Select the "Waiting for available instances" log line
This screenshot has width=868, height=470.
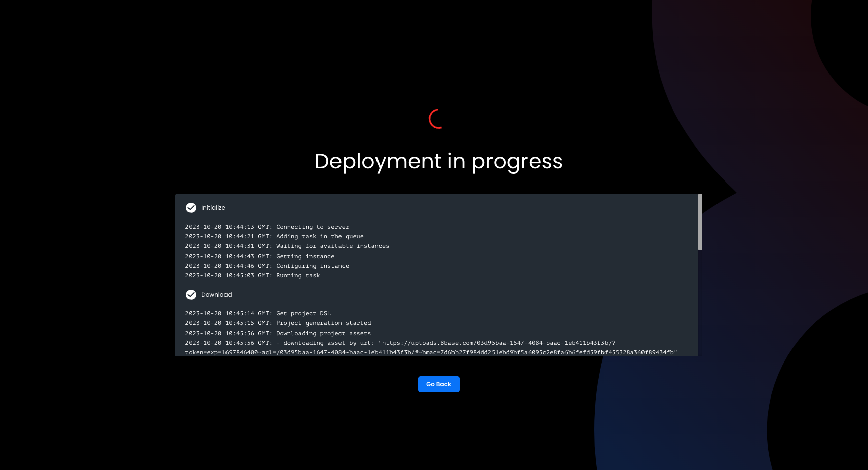(287, 246)
